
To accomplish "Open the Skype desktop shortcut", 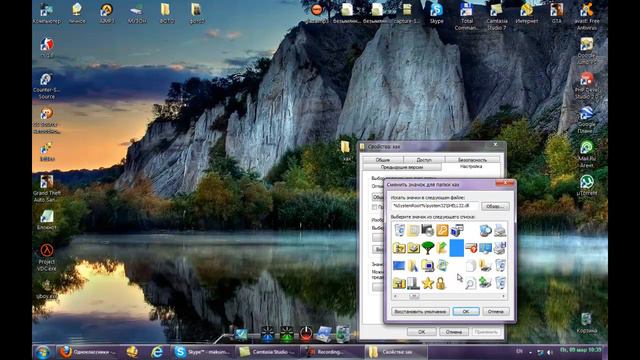I will [436, 13].
